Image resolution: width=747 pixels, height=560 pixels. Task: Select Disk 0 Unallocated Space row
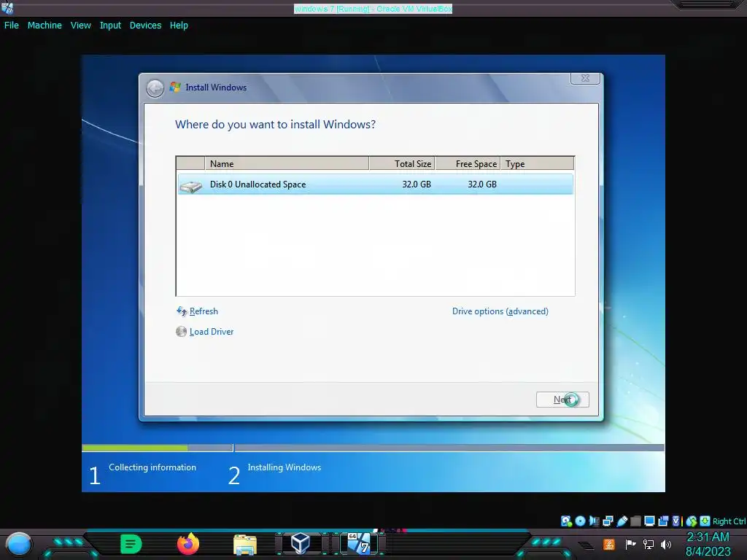pyautogui.click(x=376, y=184)
